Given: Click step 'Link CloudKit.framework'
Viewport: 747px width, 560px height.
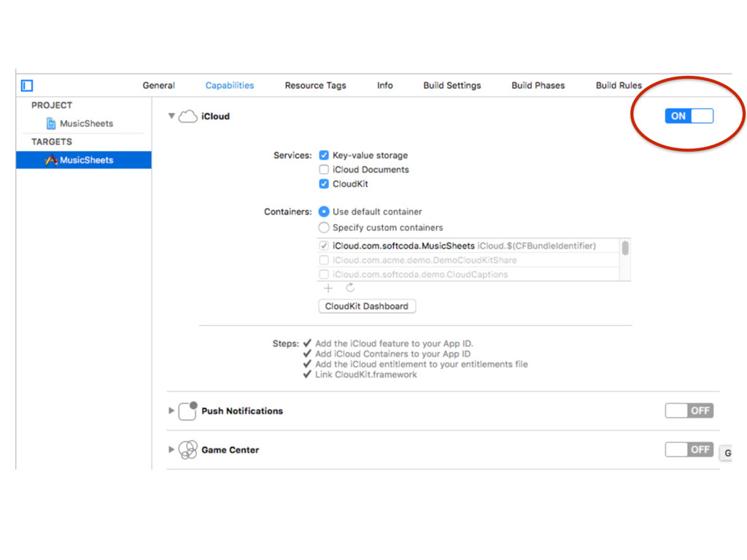Looking at the screenshot, I should point(366,375).
